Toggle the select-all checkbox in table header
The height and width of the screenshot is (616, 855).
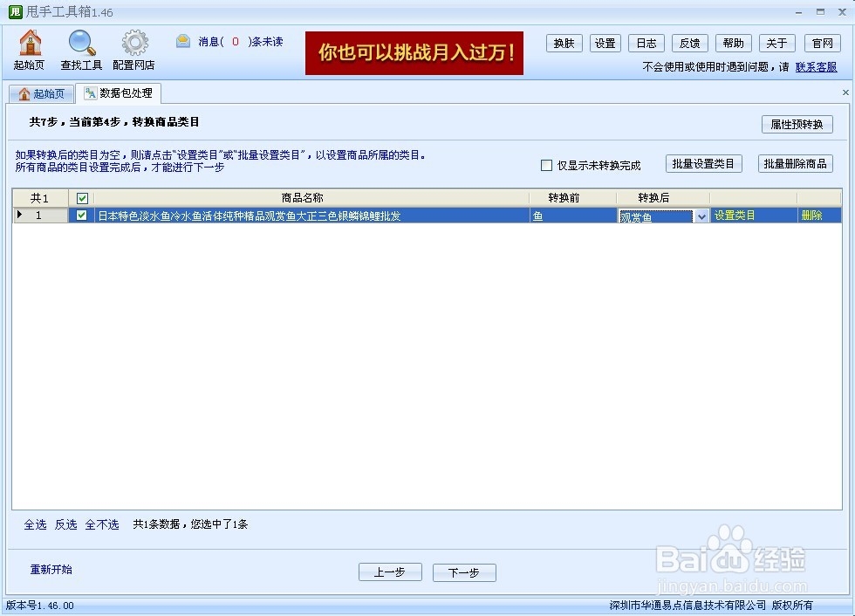click(81, 198)
